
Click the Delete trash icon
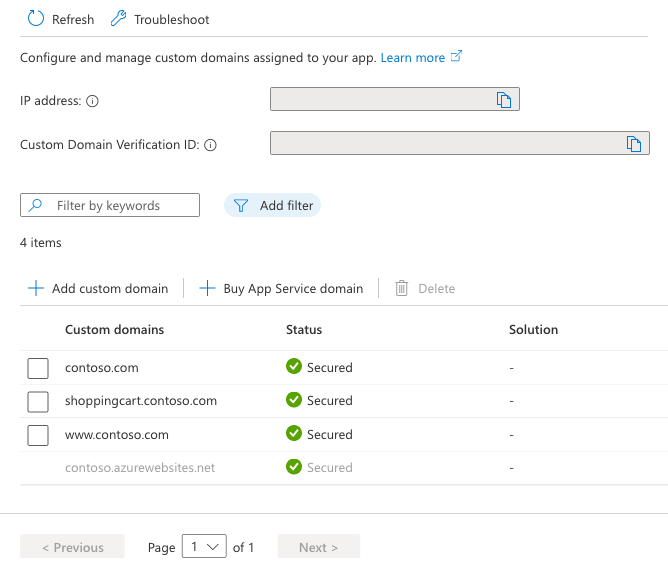click(x=402, y=288)
